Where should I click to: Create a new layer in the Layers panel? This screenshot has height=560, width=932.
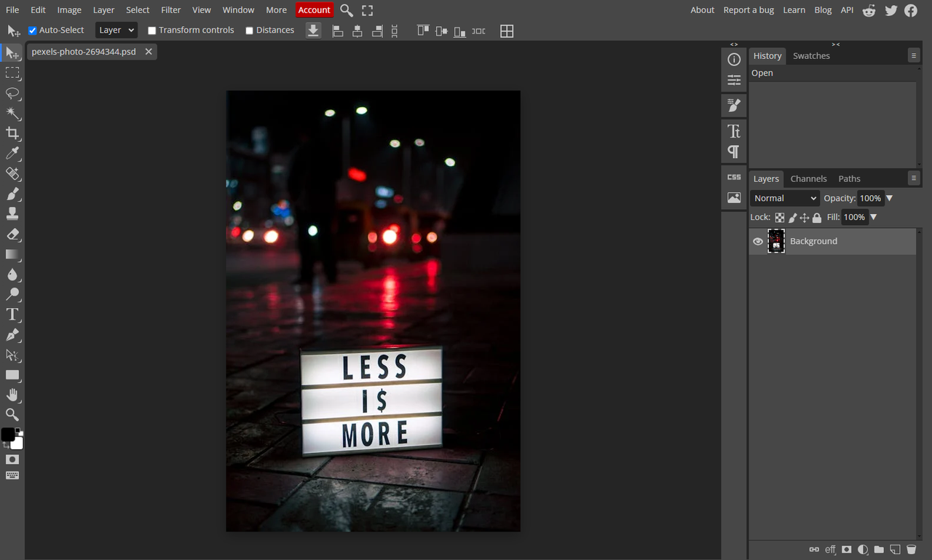[x=894, y=549]
